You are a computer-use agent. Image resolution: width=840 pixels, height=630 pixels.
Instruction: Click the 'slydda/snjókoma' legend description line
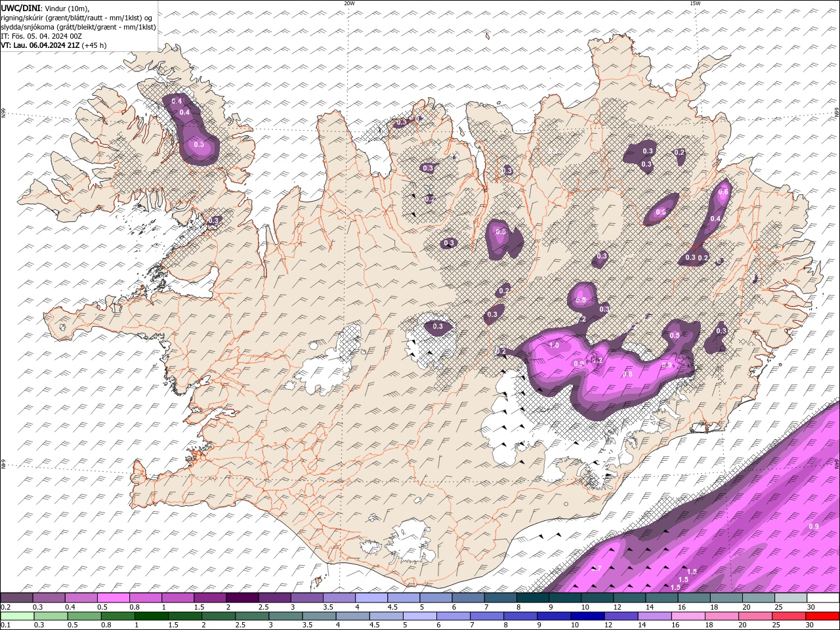point(78,27)
